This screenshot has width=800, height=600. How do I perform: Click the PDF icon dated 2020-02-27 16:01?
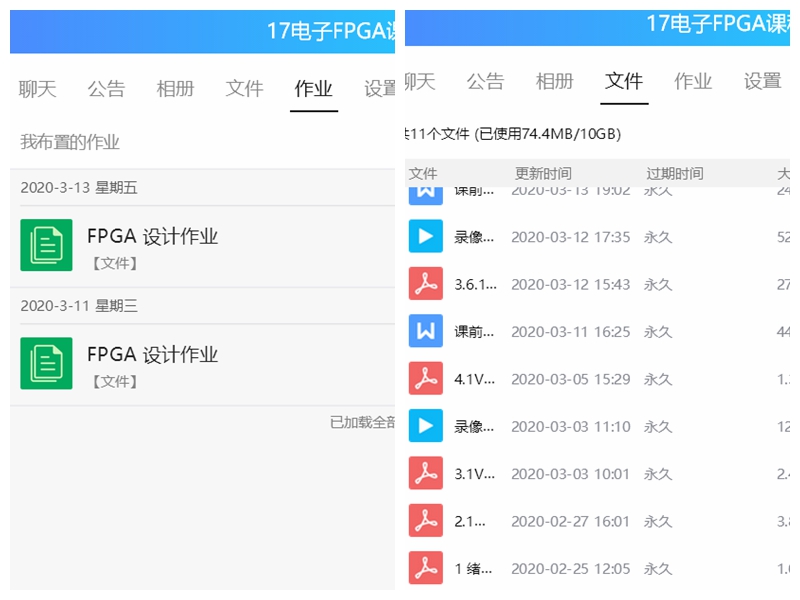point(425,521)
